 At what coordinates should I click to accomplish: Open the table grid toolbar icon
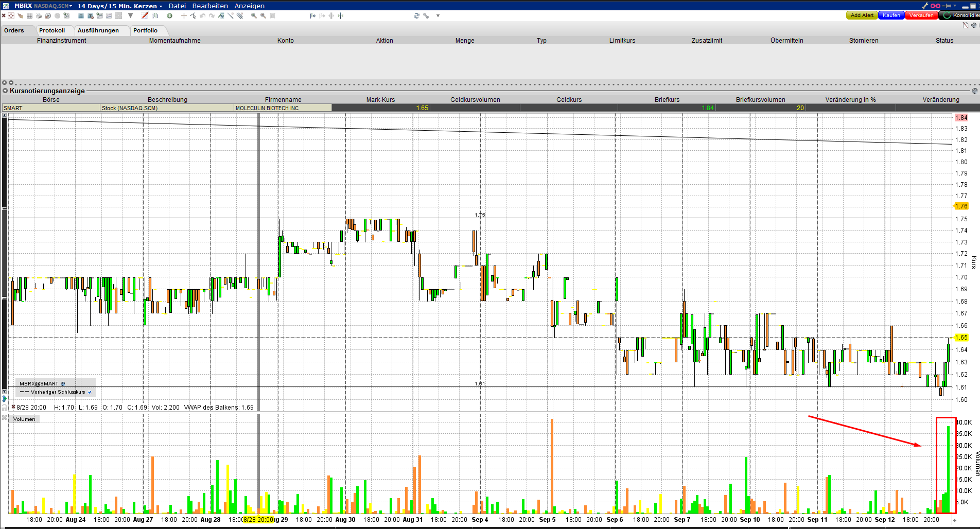click(29, 15)
